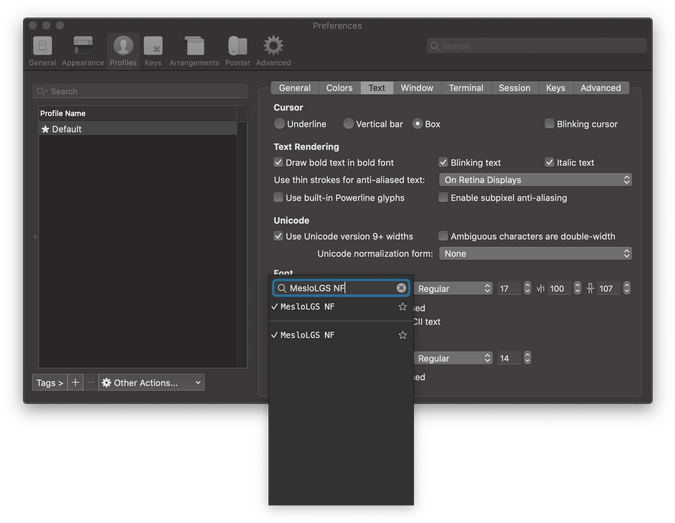Expand the Unicode normalization form dropdown
675x523 pixels.
[536, 254]
